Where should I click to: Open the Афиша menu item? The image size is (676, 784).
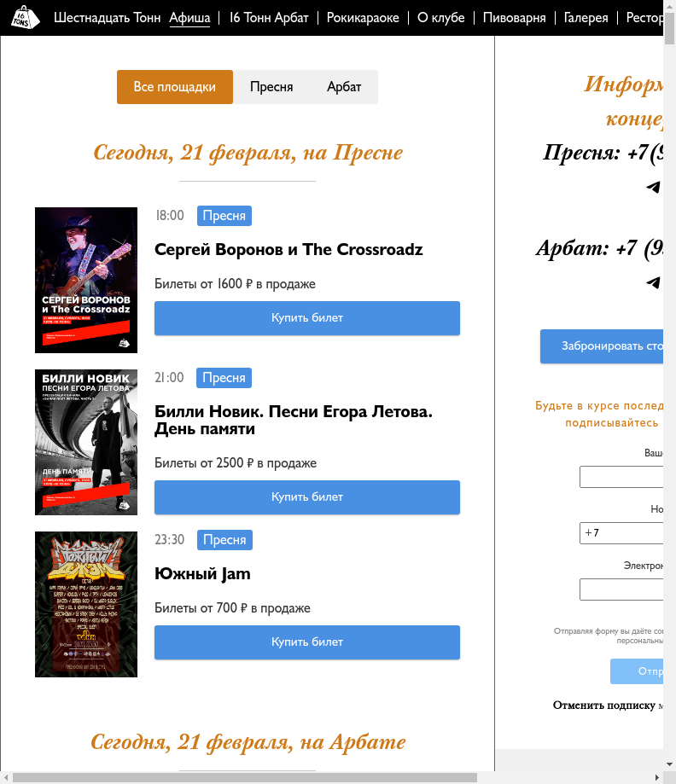pos(189,18)
